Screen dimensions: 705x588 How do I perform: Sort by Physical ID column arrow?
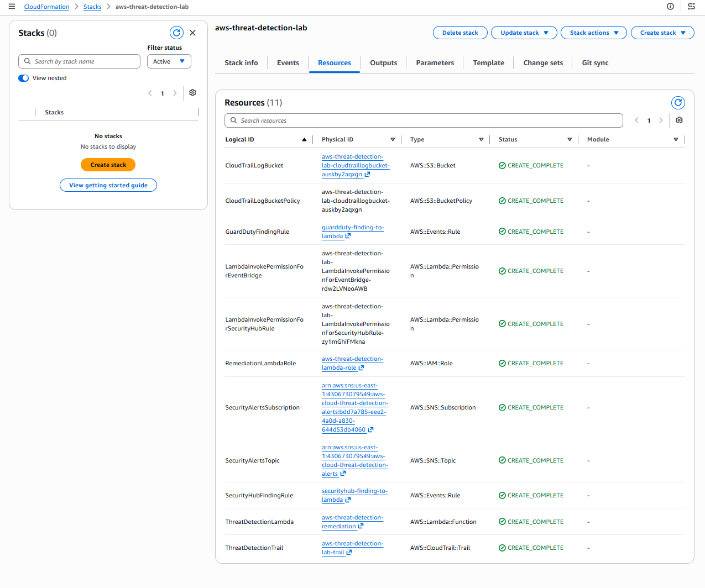pos(393,140)
